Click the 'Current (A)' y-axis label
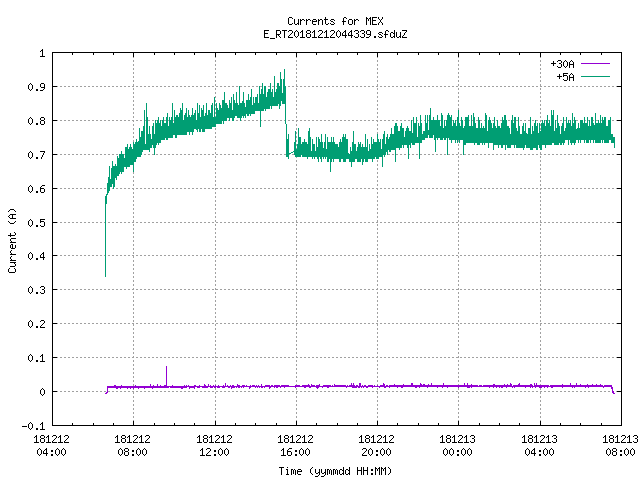The image size is (640, 480). pyautogui.click(x=12, y=241)
